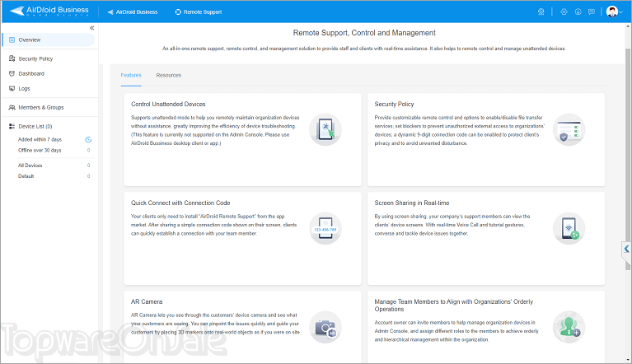
Task: Click the Device List grid icon
Action: (12, 127)
